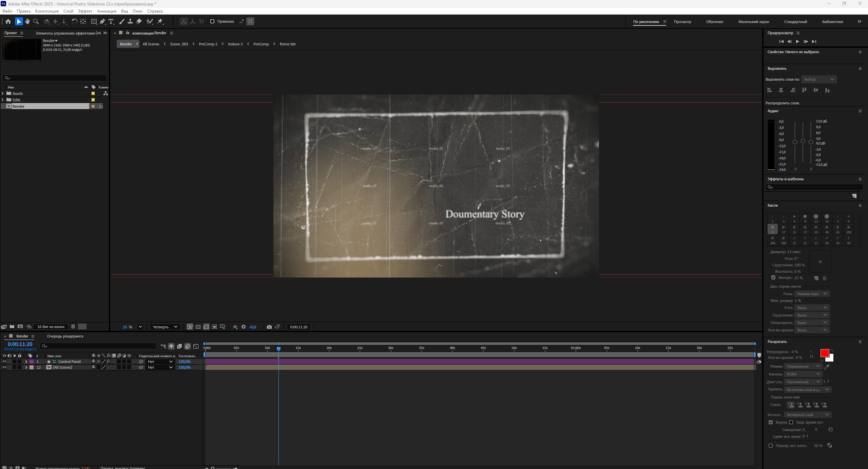Select the Rectangle shape tool
The height and width of the screenshot is (469, 868).
(94, 21)
